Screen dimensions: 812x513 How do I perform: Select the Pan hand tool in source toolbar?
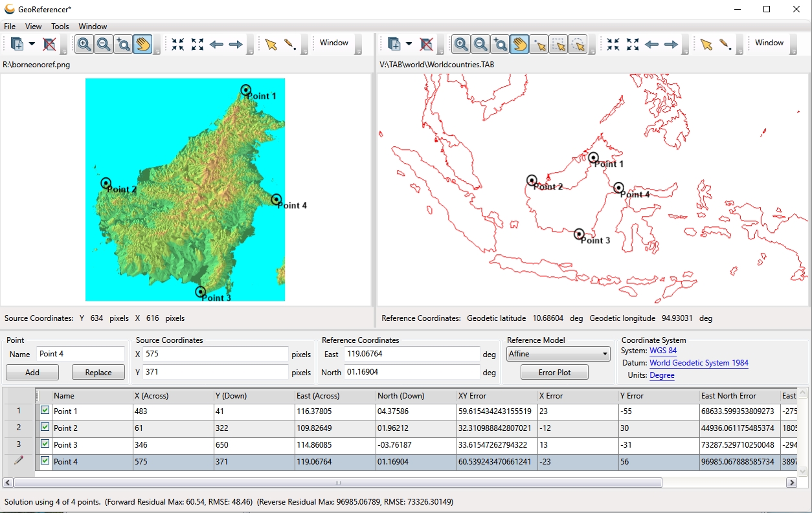coord(142,44)
